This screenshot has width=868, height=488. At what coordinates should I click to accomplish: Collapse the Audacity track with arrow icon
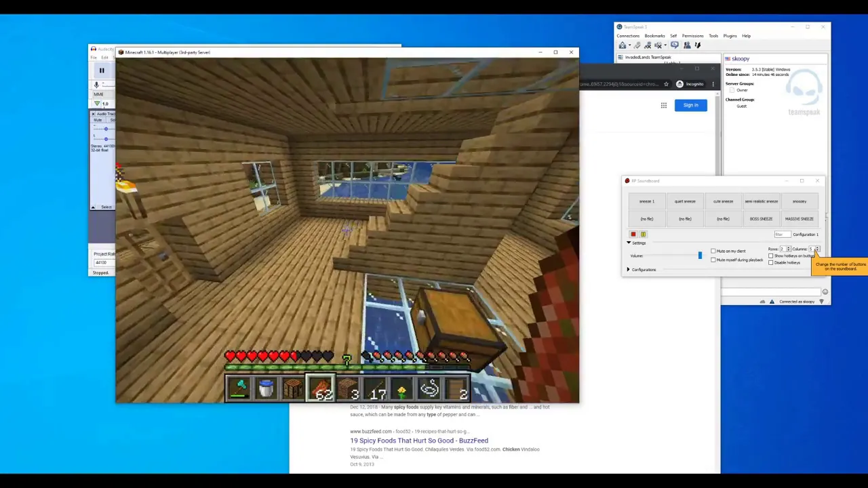coord(94,207)
